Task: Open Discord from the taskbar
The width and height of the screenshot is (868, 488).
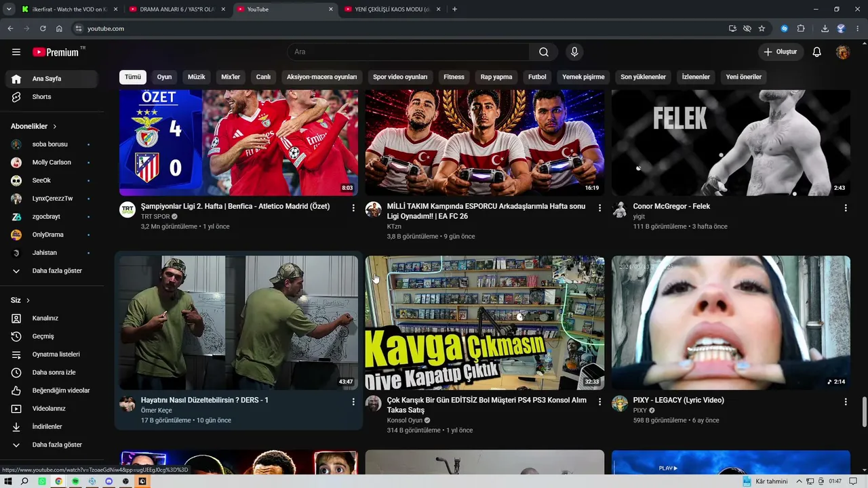Action: coord(108,481)
